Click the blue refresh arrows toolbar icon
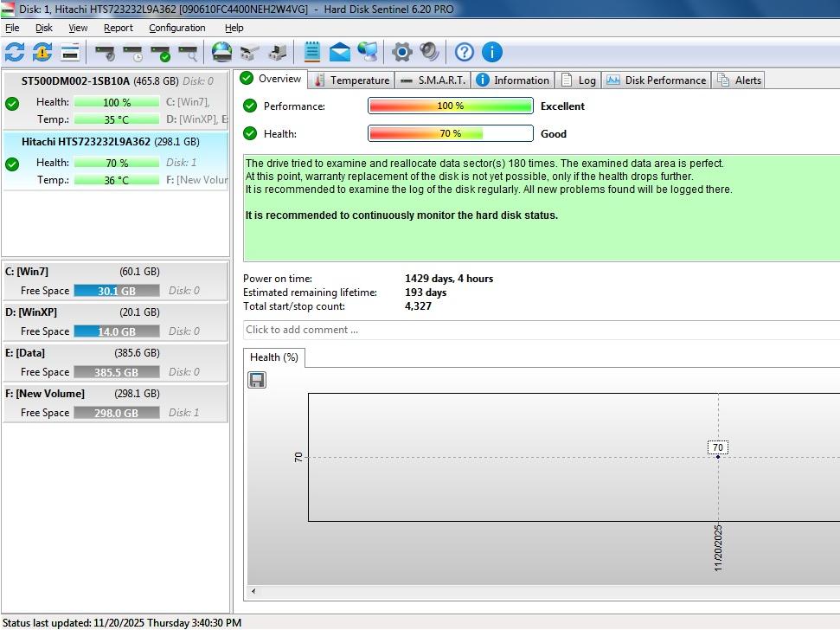Viewport: 840px width, 630px height. tap(15, 52)
